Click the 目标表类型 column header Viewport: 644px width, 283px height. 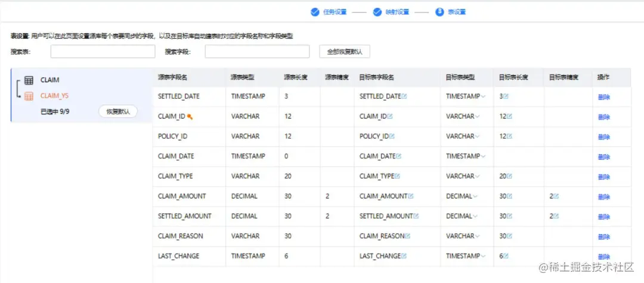click(460, 77)
